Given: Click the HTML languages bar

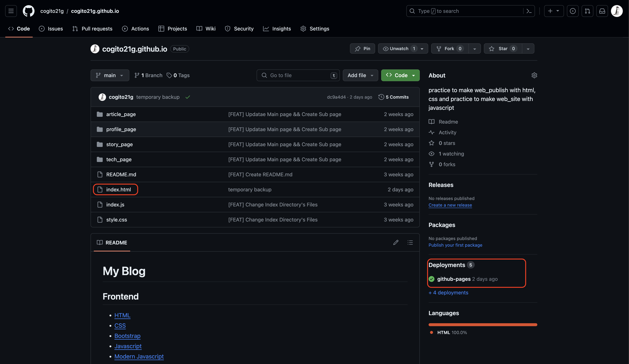Looking at the screenshot, I should pos(483,325).
